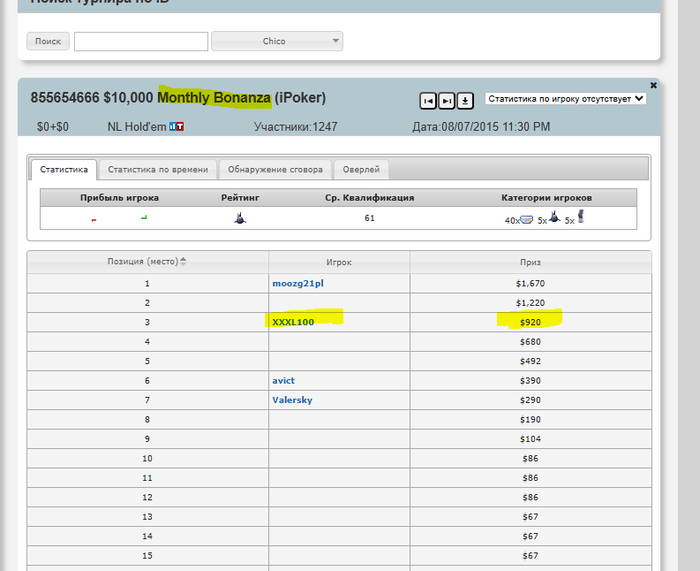700x571 pixels.
Task: Click the download tournament icon
Action: pos(465,100)
